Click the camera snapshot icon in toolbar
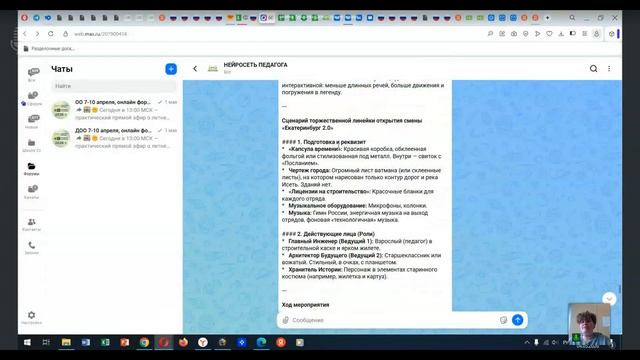This screenshot has height=360, width=640. tap(514, 34)
